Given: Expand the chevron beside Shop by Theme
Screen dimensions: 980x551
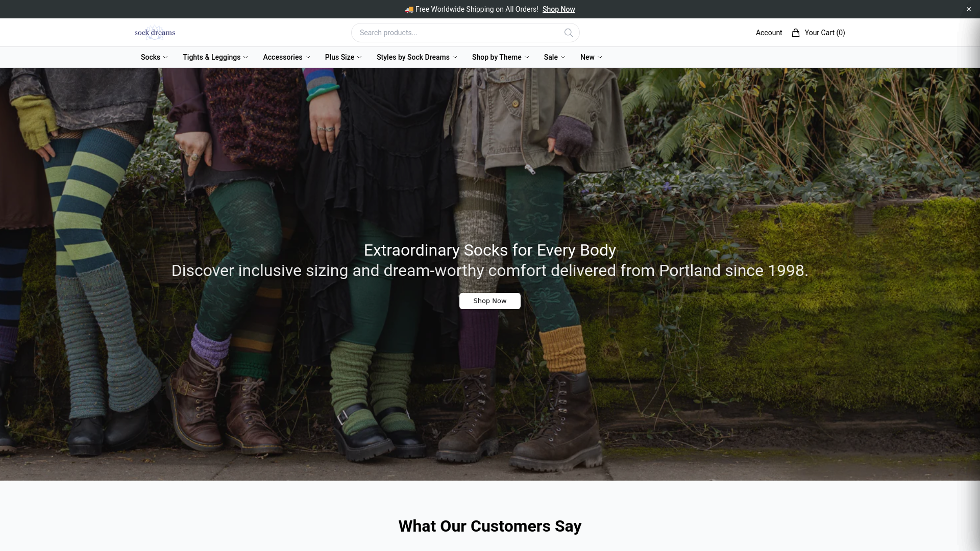Looking at the screenshot, I should coord(527,57).
